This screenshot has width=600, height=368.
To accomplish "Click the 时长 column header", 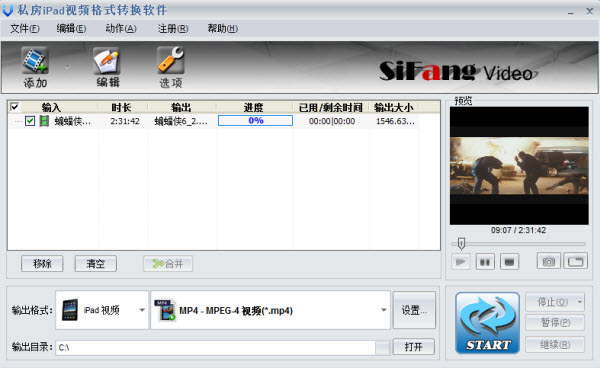I will point(121,107).
